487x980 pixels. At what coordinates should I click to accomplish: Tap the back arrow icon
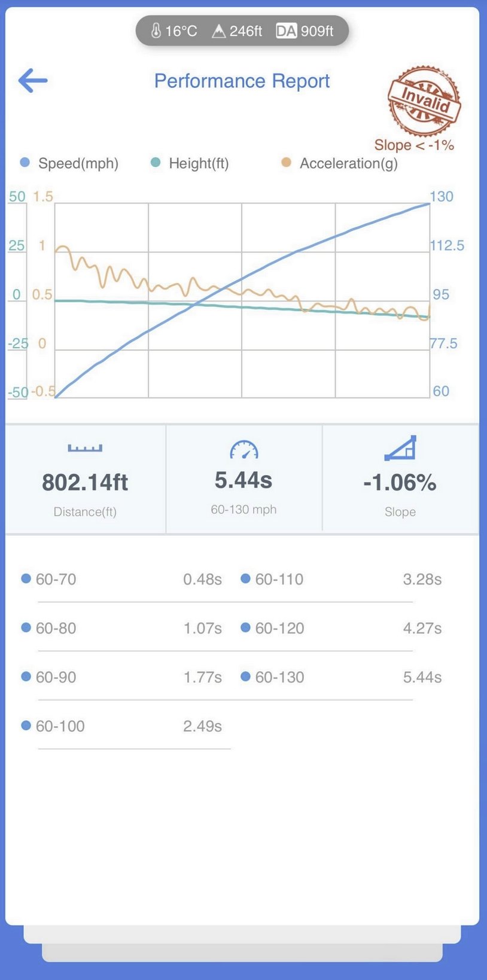[x=33, y=81]
